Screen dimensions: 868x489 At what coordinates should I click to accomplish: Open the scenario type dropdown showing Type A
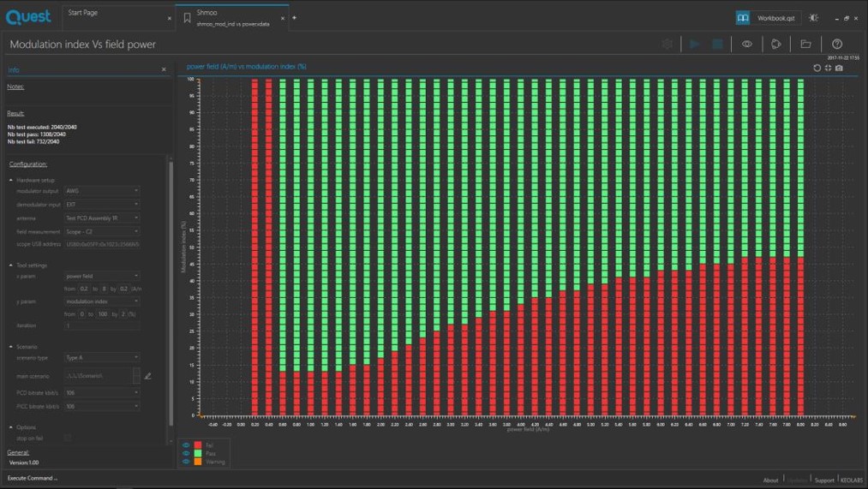(x=102, y=357)
